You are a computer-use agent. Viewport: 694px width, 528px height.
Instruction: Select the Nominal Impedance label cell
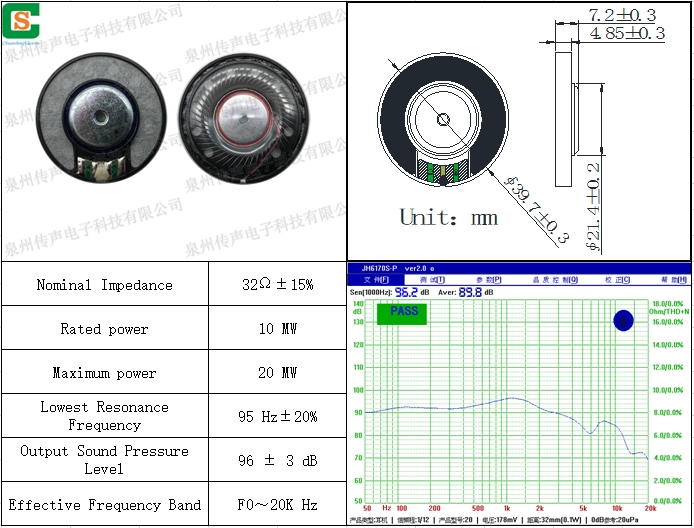click(x=105, y=284)
